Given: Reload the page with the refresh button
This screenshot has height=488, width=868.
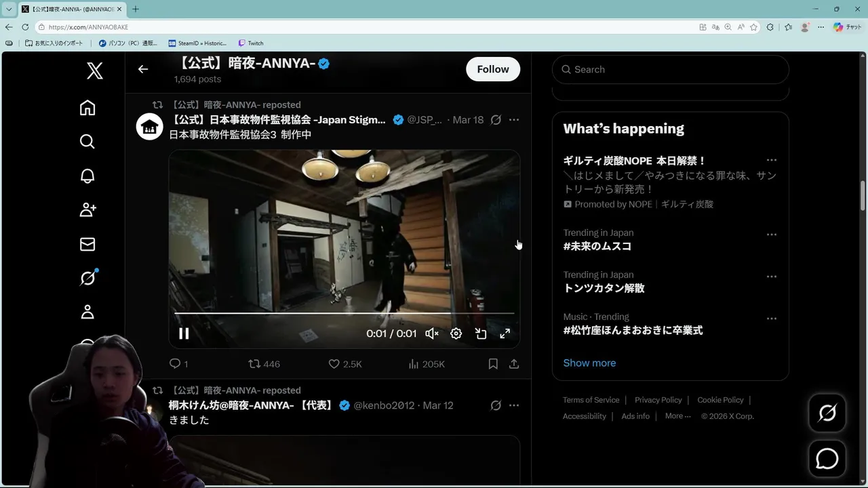Looking at the screenshot, I should [25, 27].
